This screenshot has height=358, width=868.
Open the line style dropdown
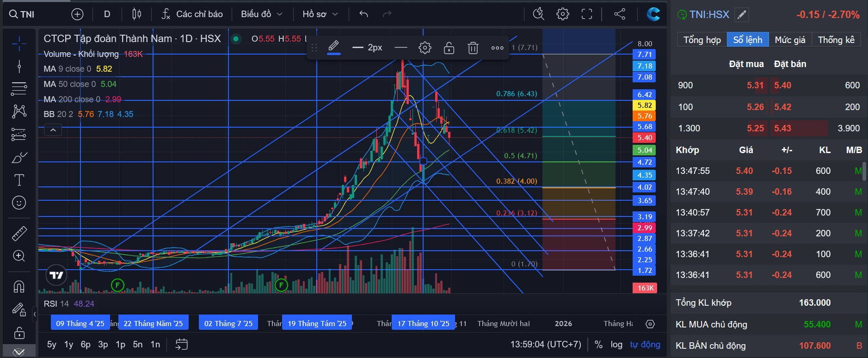pyautogui.click(x=401, y=48)
